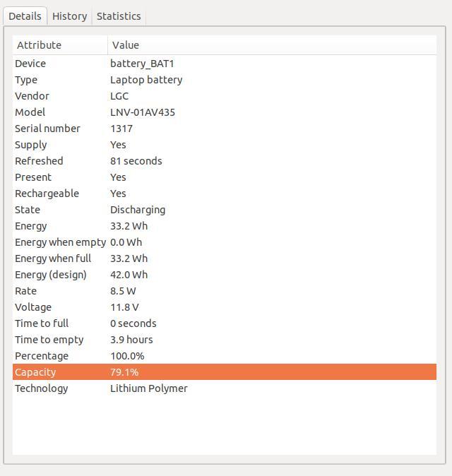452x476 pixels.
Task: Switch to the History tab
Action: (x=69, y=16)
